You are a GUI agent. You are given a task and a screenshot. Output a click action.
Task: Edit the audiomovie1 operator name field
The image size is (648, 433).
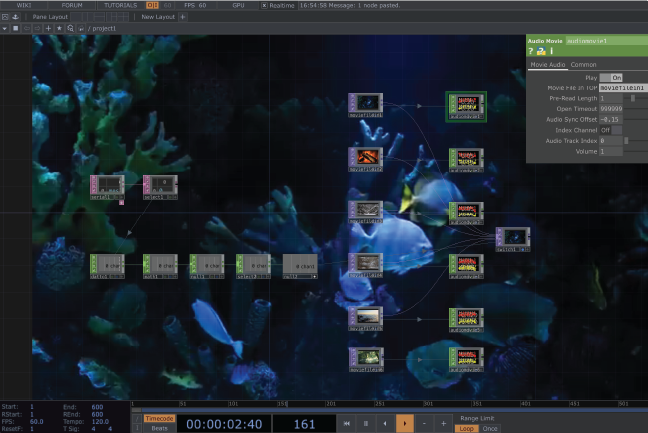606,41
